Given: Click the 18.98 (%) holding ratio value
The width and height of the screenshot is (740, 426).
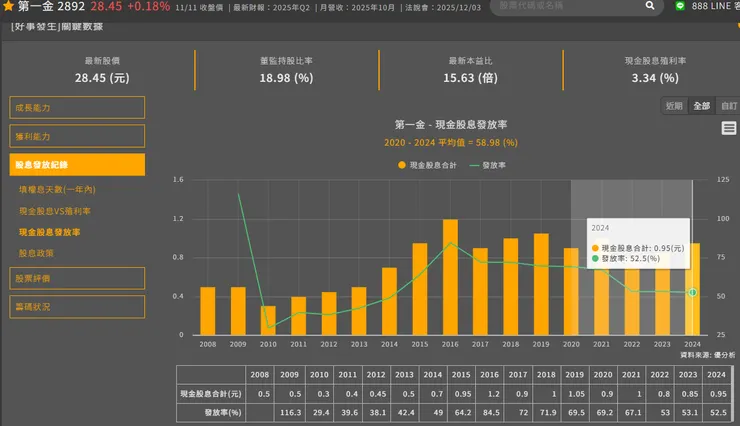Looking at the screenshot, I should [286, 78].
